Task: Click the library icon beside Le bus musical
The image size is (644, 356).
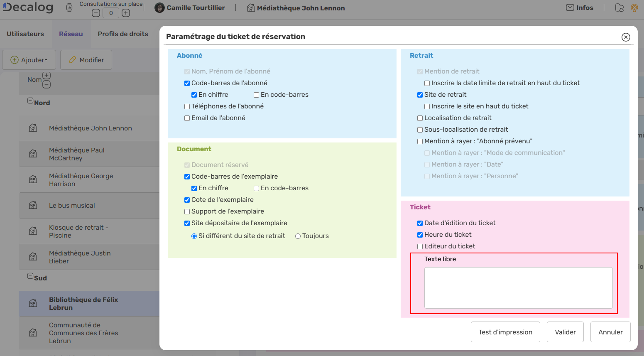Action: (x=33, y=205)
